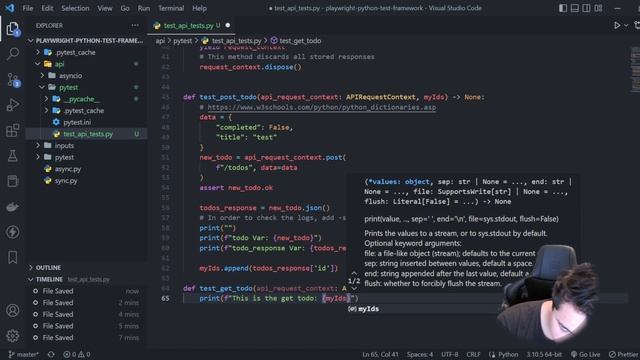Open the Bookmarks view in activity bar
The height and width of the screenshot is (360, 640).
[13, 258]
